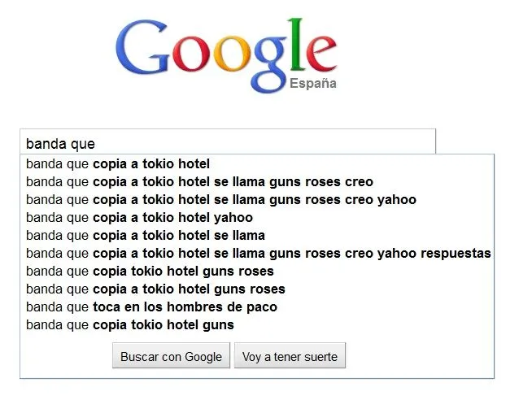Click the red letter e in Google logo
The height and width of the screenshot is (413, 532).
click(321, 57)
